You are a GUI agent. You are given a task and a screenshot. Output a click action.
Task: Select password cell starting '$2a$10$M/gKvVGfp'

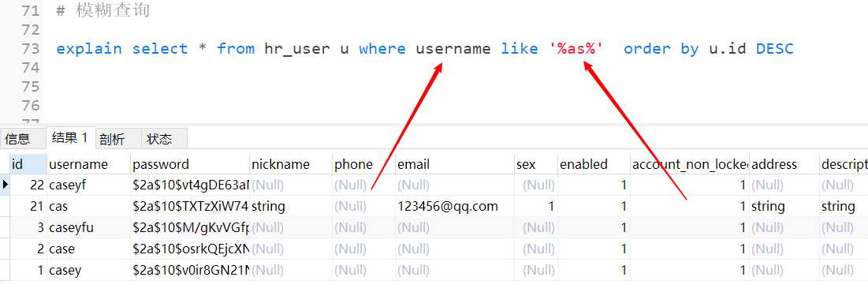(190, 228)
